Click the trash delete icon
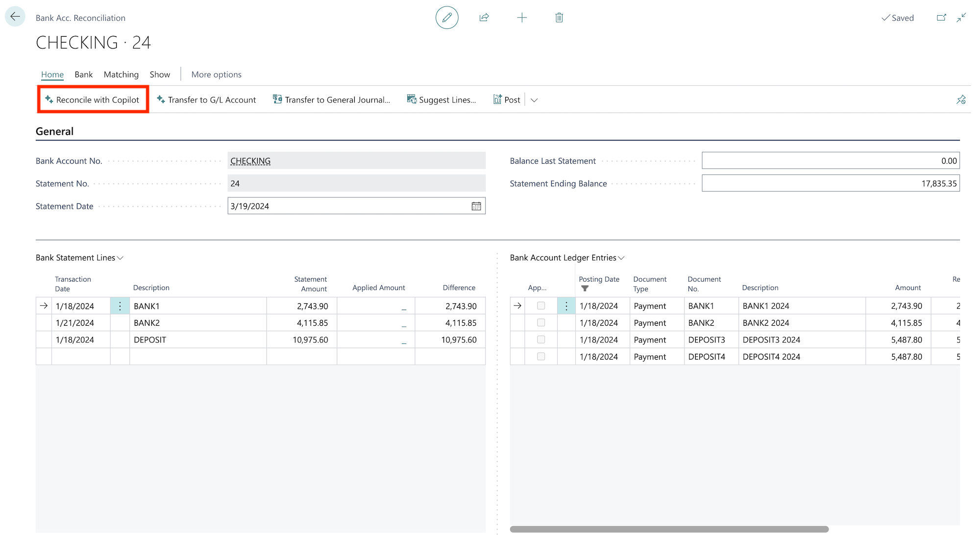Image resolution: width=980 pixels, height=535 pixels. pyautogui.click(x=559, y=18)
